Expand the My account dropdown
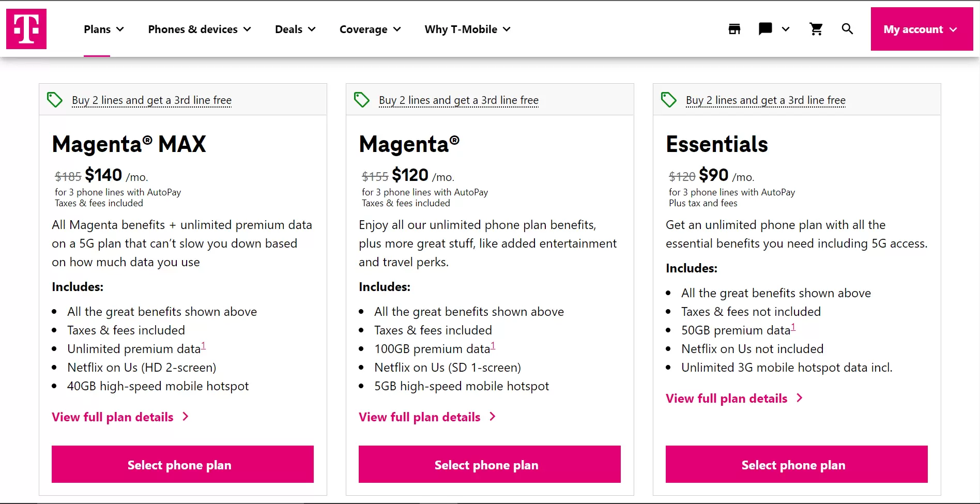Image resolution: width=980 pixels, height=504 pixels. coord(921,29)
